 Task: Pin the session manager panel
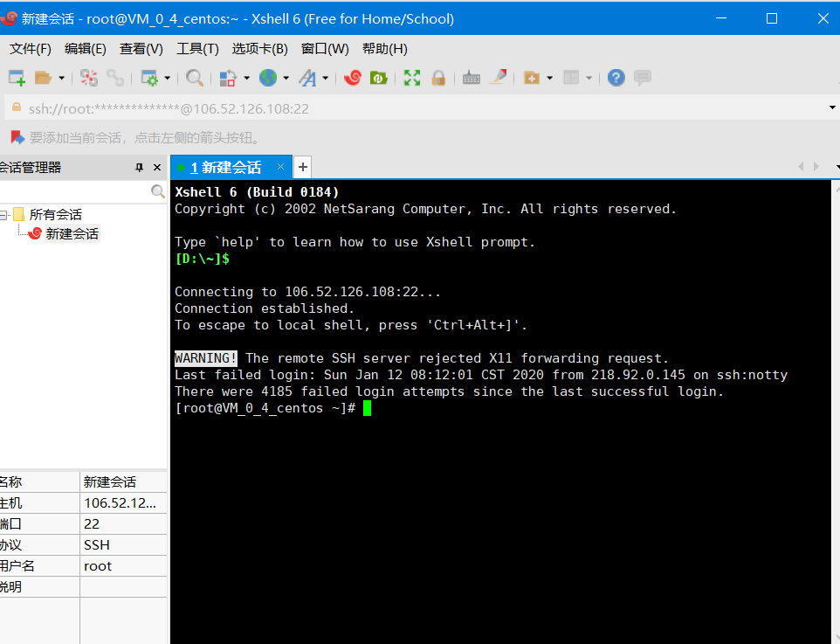[140, 167]
